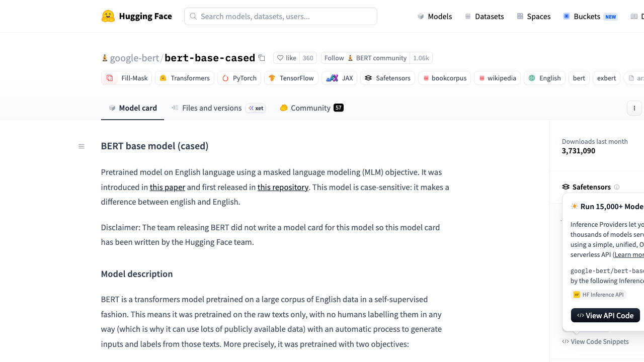644x362 pixels.
Task: Open the table of contents list icon
Action: tap(82, 146)
